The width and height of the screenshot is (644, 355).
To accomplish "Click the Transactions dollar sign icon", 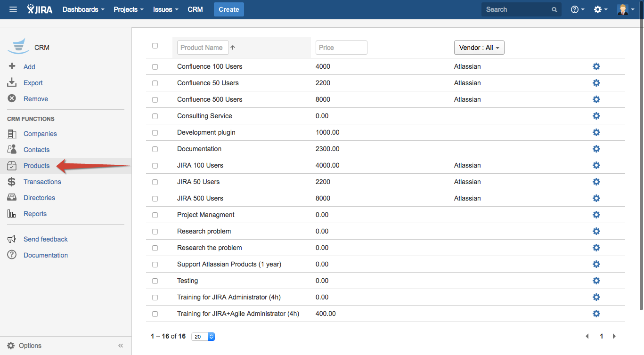I will click(12, 182).
